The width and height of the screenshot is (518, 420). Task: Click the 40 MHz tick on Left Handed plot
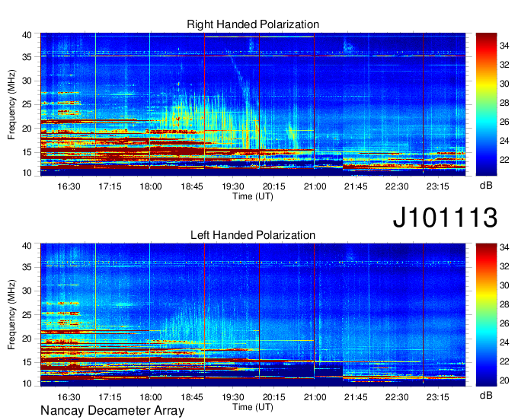[x=27, y=246]
